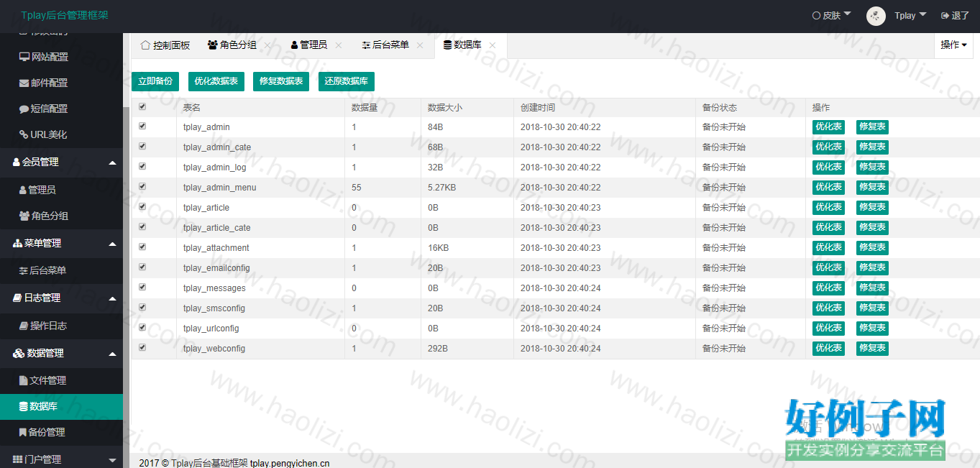Close the 角色分组 tab
The image size is (980, 468).
click(x=267, y=45)
